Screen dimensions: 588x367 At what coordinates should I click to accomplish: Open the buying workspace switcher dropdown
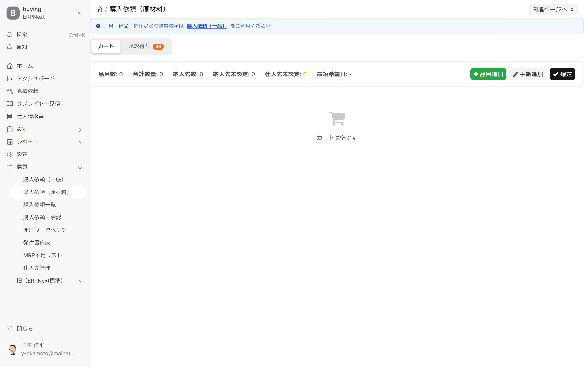[79, 13]
